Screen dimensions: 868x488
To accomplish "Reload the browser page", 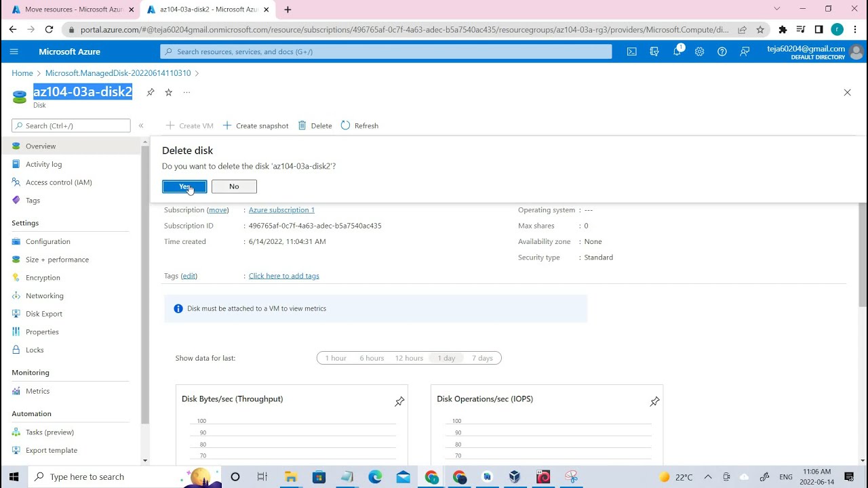I will pyautogui.click(x=49, y=30).
